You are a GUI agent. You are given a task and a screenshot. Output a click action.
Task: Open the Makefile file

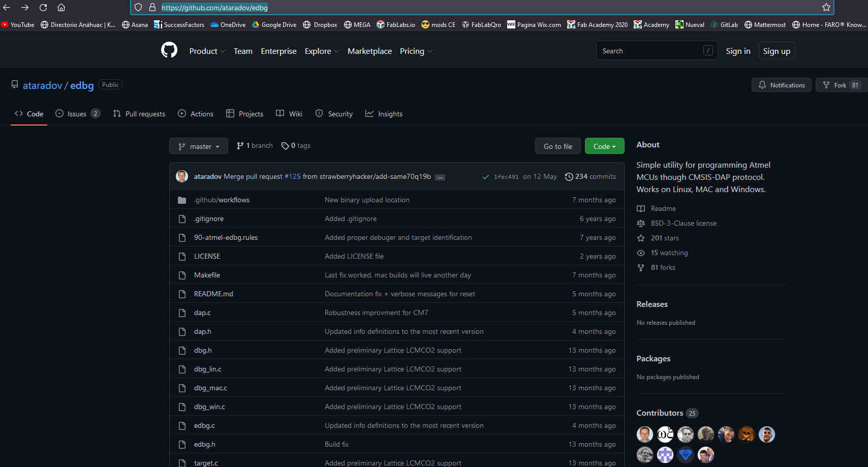tap(207, 275)
